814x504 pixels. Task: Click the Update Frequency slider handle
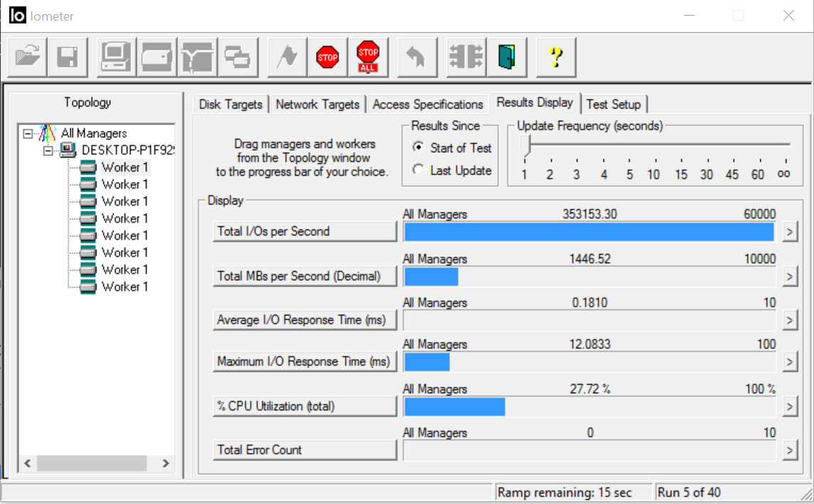tap(525, 146)
